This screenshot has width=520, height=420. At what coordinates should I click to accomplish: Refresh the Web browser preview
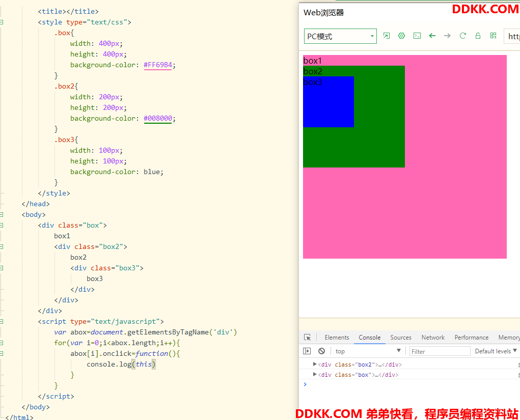[x=462, y=36]
